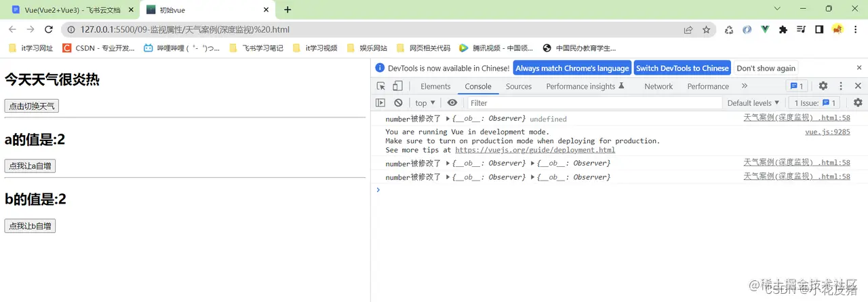Open the site information icon in address bar
Screen dimensions: 868x302
(x=71, y=30)
